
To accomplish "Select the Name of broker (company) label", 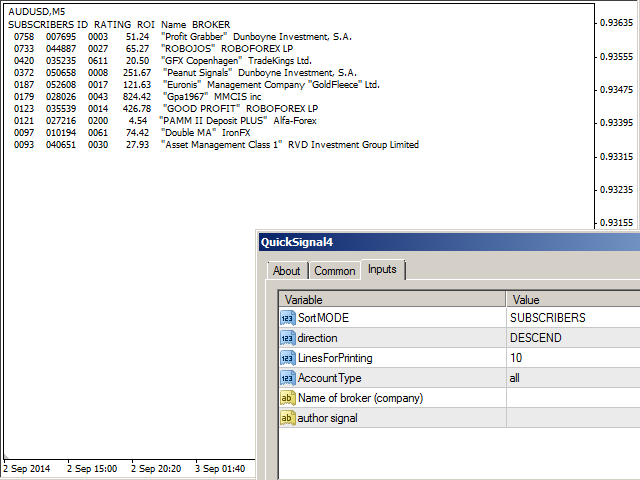I will pos(360,398).
